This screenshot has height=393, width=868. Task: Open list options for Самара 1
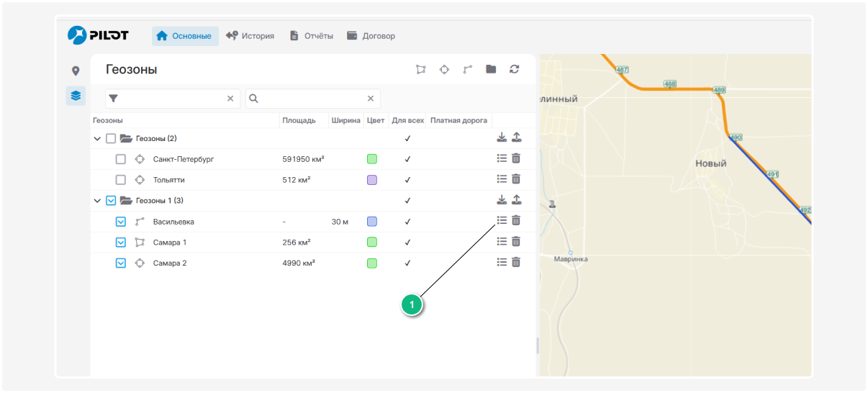pos(502,242)
